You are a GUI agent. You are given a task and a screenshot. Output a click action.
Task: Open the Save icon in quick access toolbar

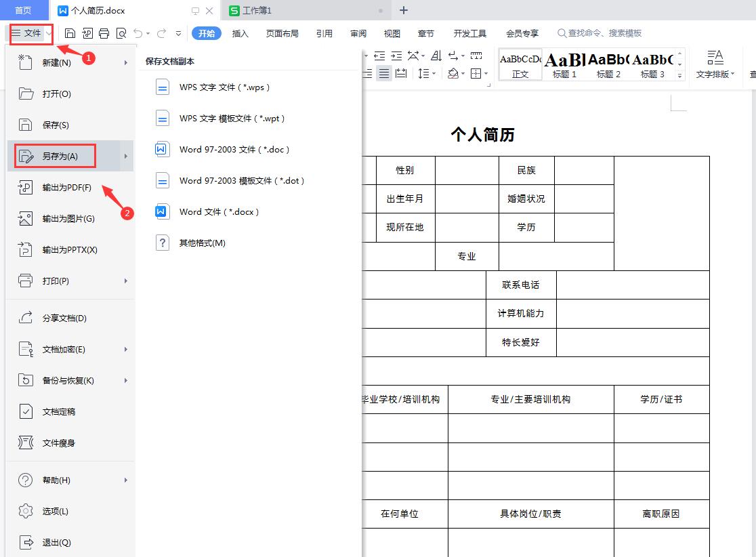click(70, 33)
